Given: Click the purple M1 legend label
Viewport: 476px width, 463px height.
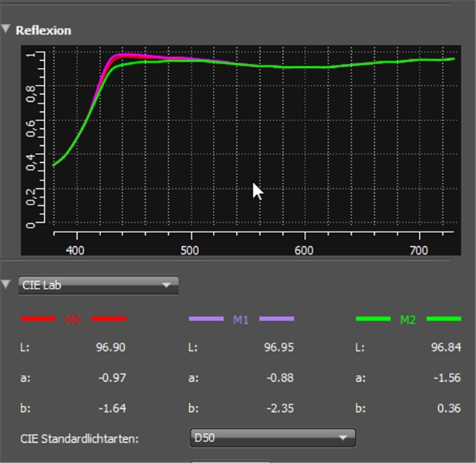Looking at the screenshot, I should click(x=241, y=319).
